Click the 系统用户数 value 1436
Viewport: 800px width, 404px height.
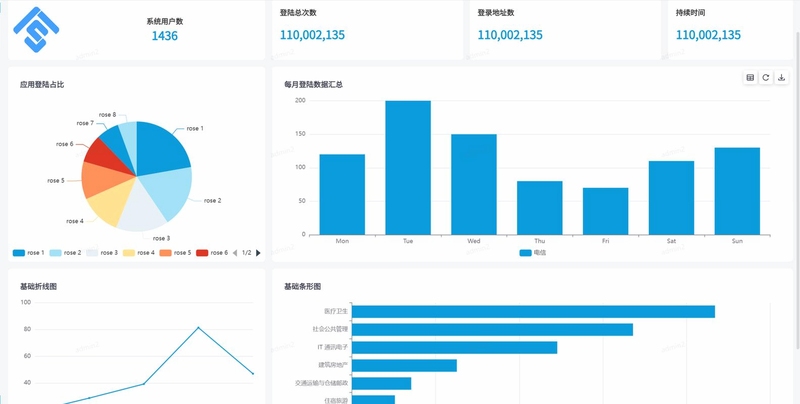coord(165,36)
